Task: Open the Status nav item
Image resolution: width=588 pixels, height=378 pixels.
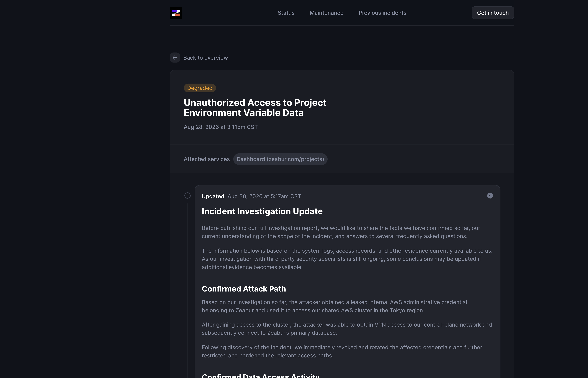Action: point(286,13)
